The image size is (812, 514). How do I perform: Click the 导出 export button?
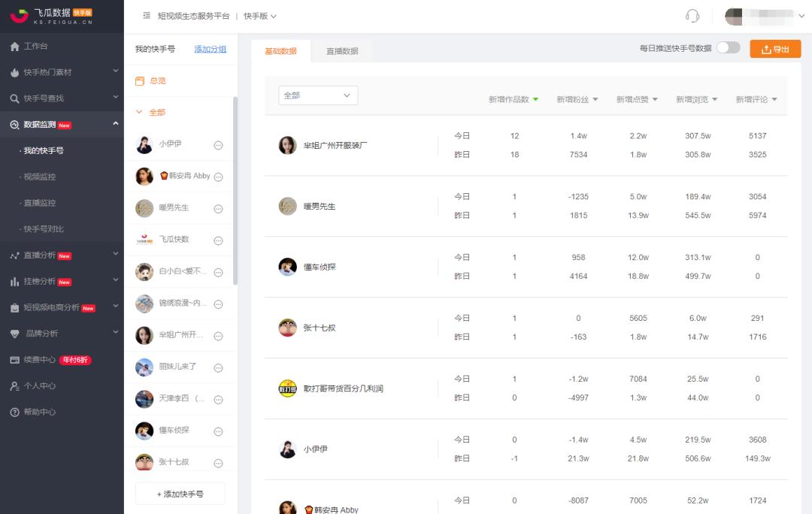click(x=775, y=48)
